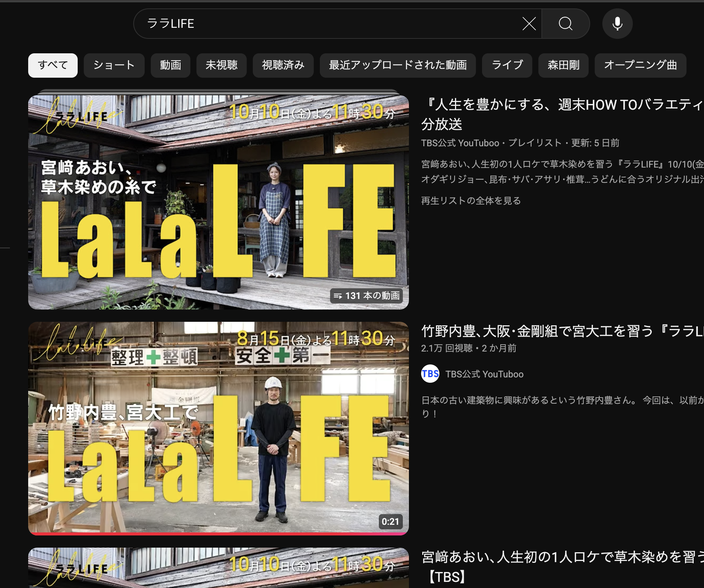Show only 視聴済み videos
The width and height of the screenshot is (704, 588).
(x=283, y=66)
